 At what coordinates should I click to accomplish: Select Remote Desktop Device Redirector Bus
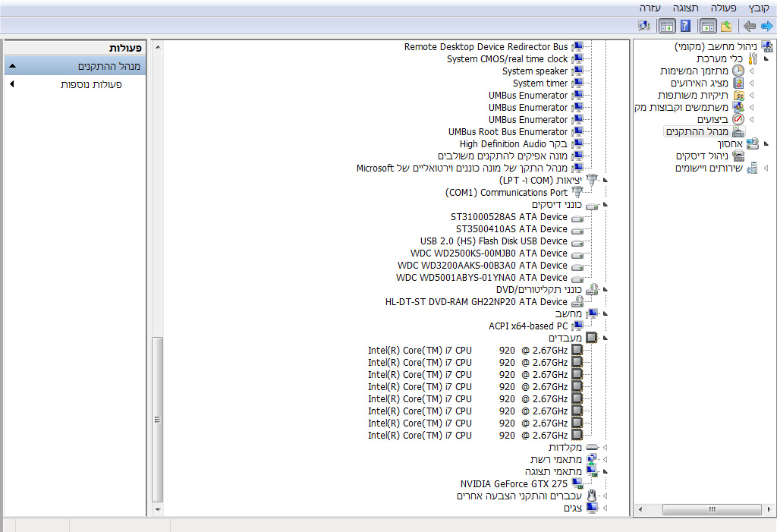486,46
